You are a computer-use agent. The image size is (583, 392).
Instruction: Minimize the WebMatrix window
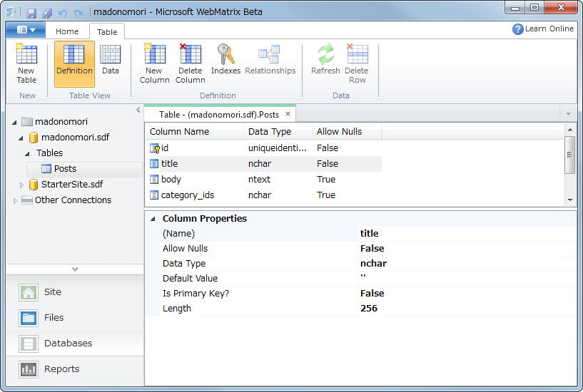(515, 8)
